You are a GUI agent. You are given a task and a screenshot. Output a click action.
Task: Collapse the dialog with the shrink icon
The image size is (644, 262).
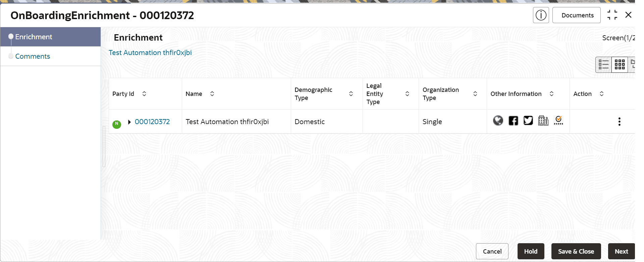point(612,15)
